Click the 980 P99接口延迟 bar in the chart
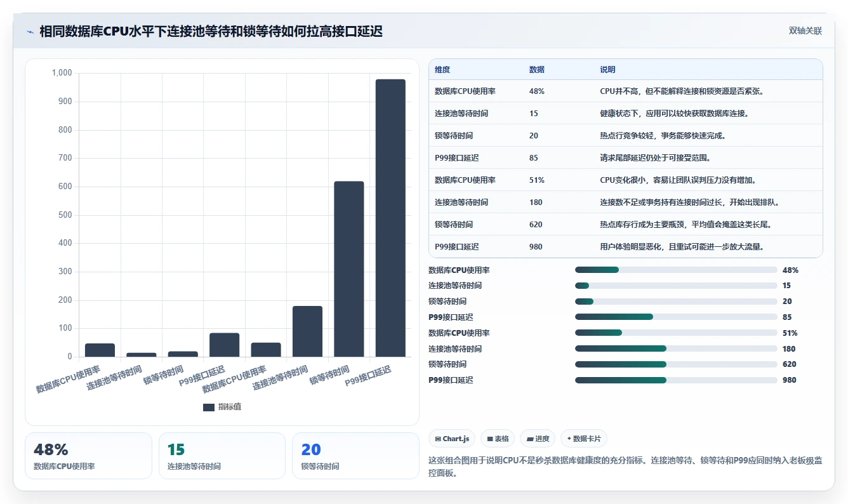 coord(390,218)
